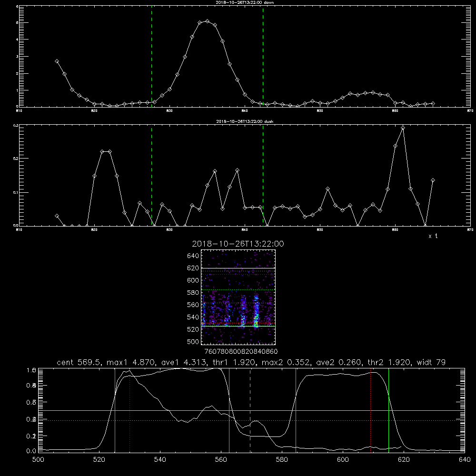Viewport: 476px width, 476px height.
Task: Click the green vertical line near 563 in bottom plot
Action: coord(229,410)
